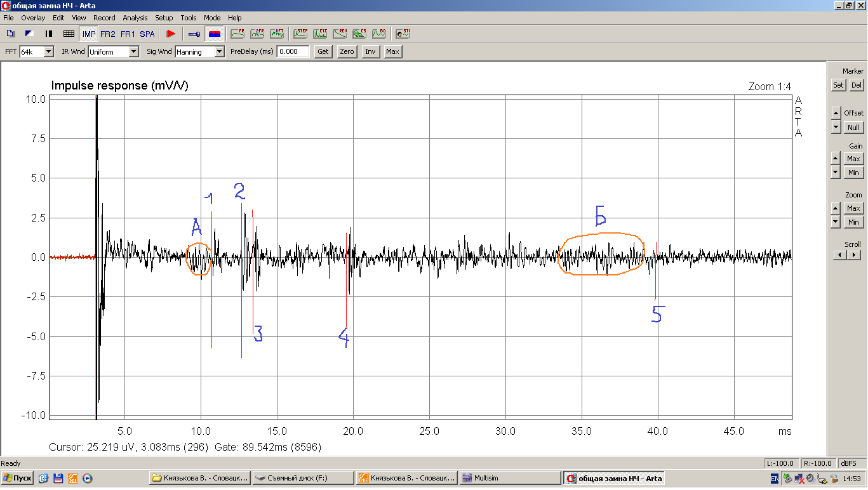
Task: Open the Edit menu
Action: pos(58,18)
